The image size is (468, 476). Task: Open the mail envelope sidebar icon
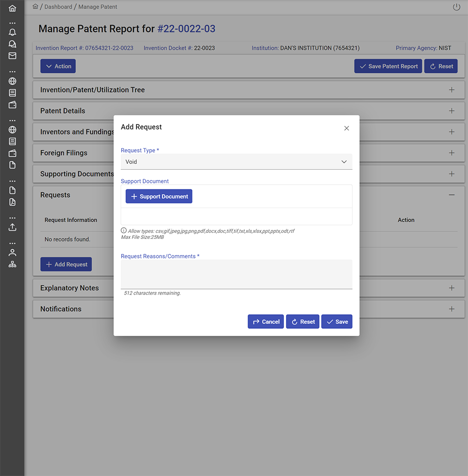point(12,56)
